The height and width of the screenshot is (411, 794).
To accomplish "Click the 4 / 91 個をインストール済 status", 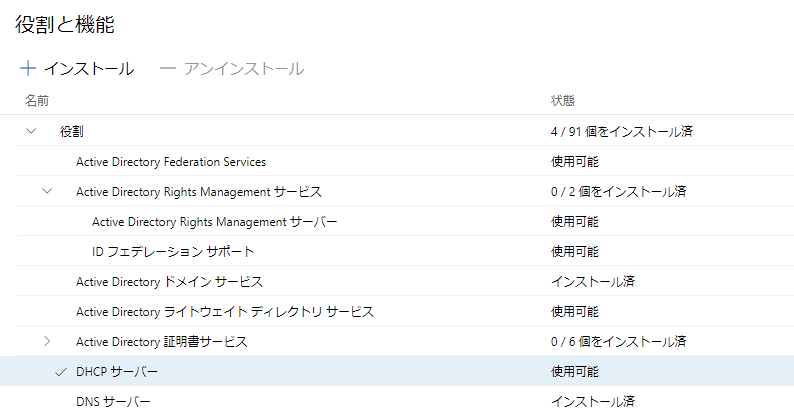I will tap(621, 132).
